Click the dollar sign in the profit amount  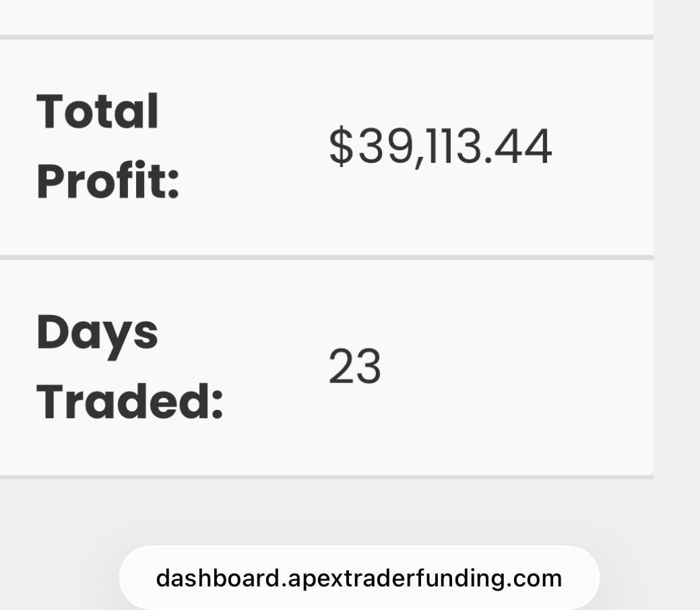[x=341, y=147]
